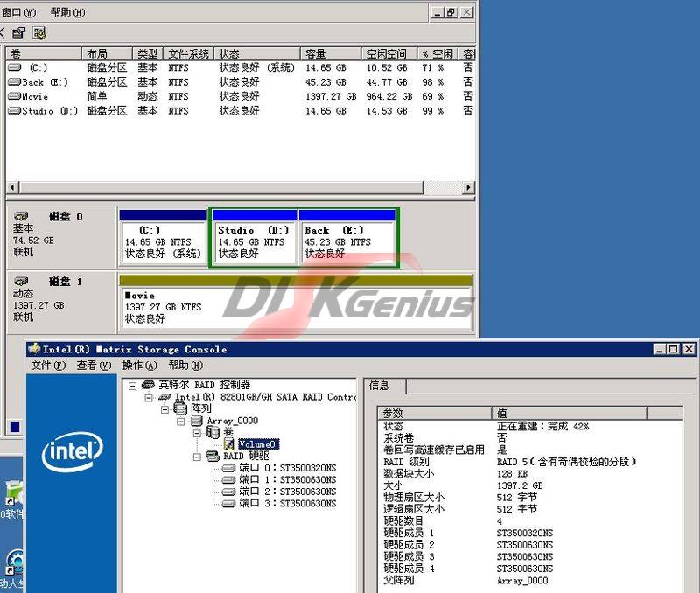This screenshot has height=593, width=700.
Task: Open the 操作(A) menu in Matrix Storage Console
Action: 140,366
